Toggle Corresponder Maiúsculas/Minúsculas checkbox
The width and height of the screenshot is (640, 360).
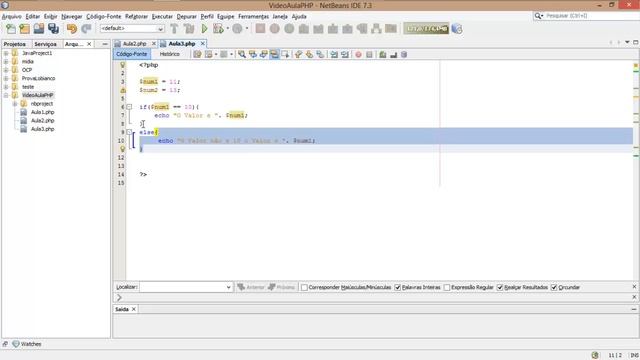pos(304,287)
